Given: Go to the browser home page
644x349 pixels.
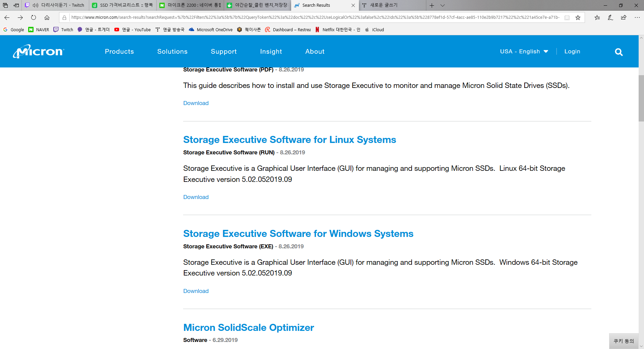Looking at the screenshot, I should click(47, 17).
